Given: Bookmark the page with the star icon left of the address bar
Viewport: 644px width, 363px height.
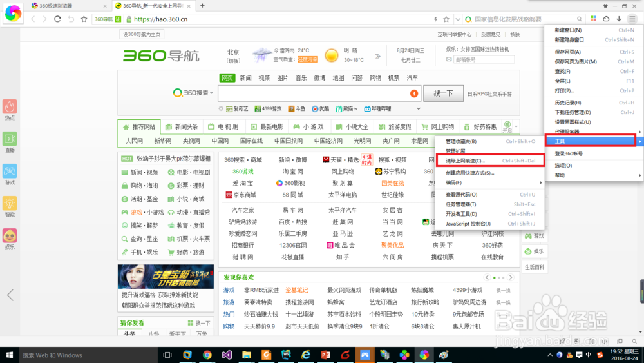Looking at the screenshot, I should pyautogui.click(x=84, y=19).
